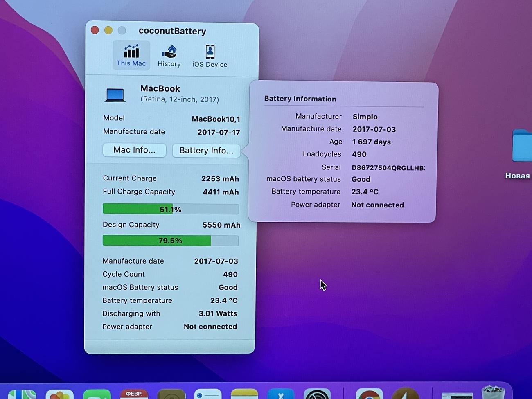Screen dimensions: 532x399
Task: Open App Store from the Dock
Action: [280, 394]
